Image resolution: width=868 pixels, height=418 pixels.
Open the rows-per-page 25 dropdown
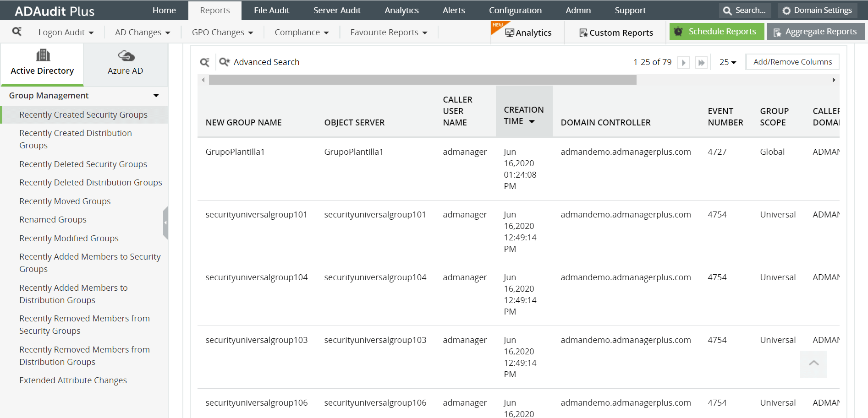click(x=728, y=62)
